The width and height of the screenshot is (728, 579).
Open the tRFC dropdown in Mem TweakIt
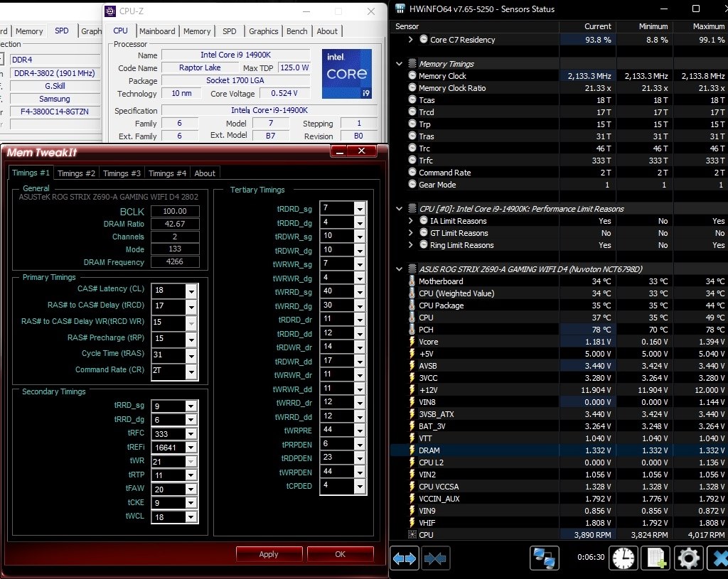coord(191,434)
